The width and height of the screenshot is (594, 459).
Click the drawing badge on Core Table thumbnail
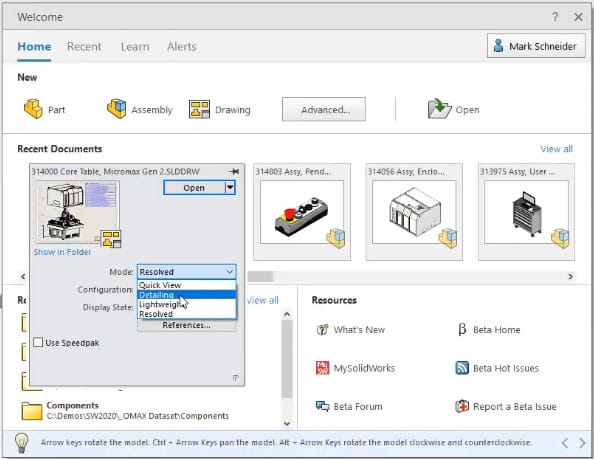pos(111,239)
